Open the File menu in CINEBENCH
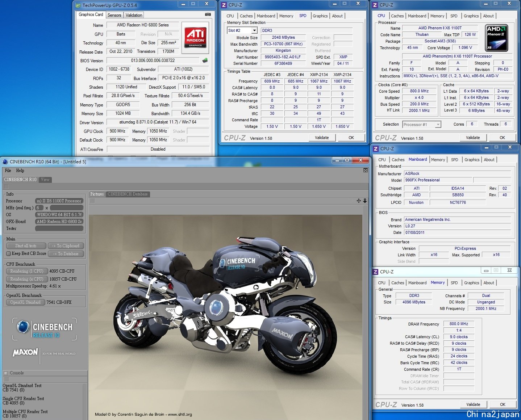 8,171
